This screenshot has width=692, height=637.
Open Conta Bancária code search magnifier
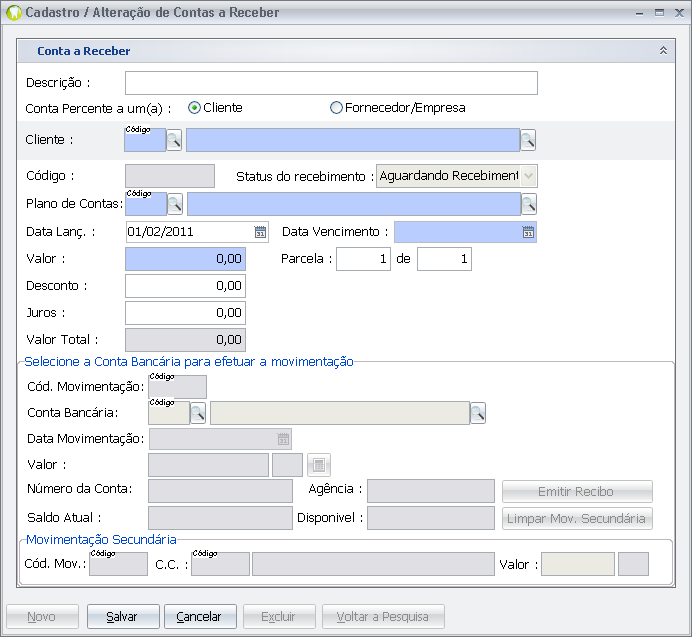point(198,413)
